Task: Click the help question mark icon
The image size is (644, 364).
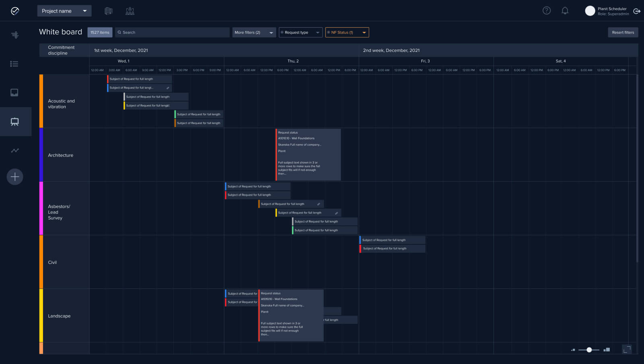Action: pos(546,11)
